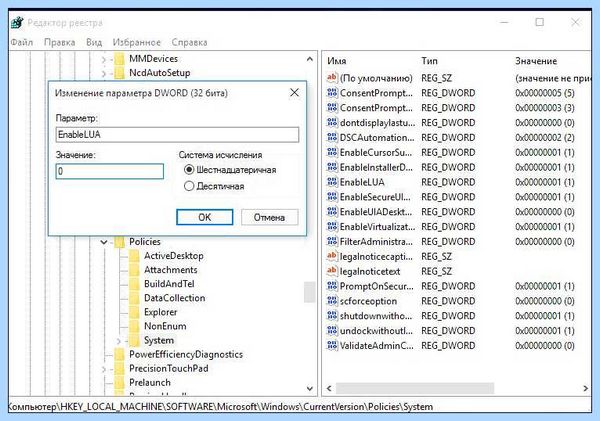Click tree scrollbar up arrow
Viewport: 600px width, 421px height.
pyautogui.click(x=310, y=59)
